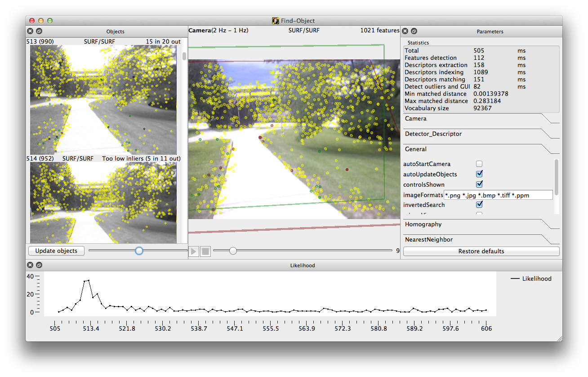Disable the invertedSearch checkbox
Viewport: 588px width, 377px height.
479,205
